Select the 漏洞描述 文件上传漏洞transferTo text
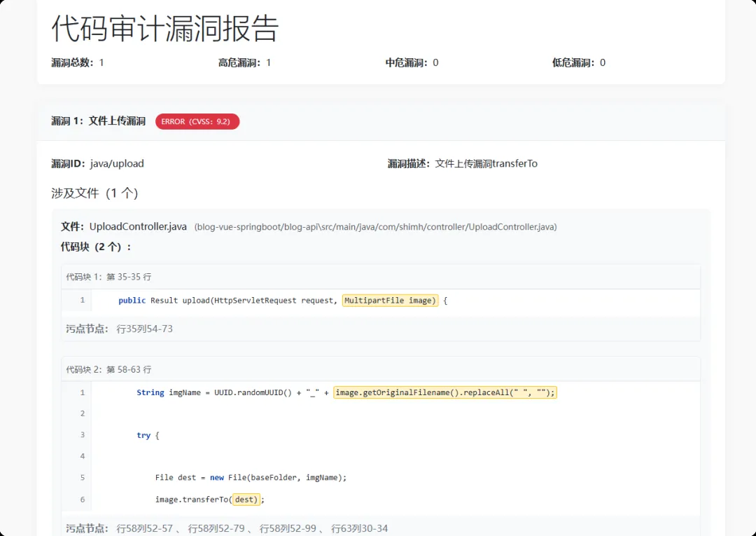 (463, 163)
